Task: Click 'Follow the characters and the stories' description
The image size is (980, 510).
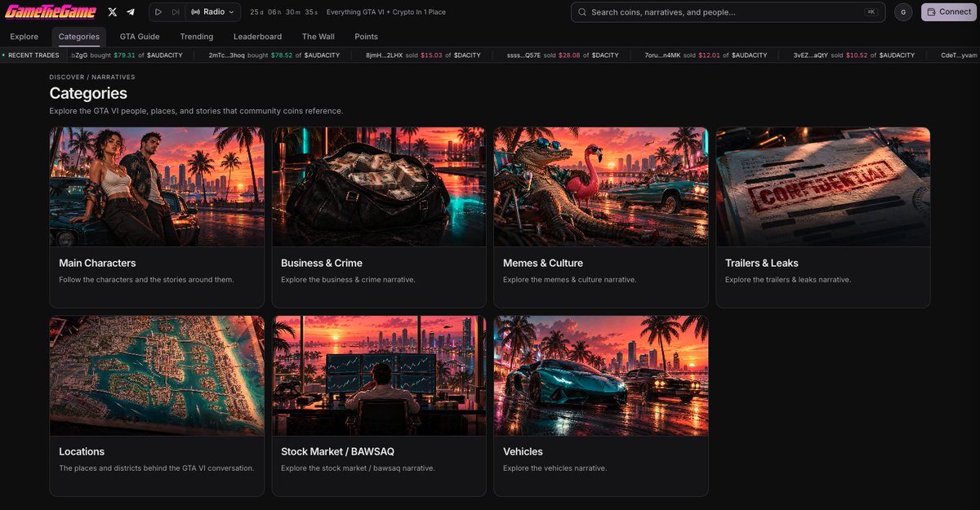Action: click(147, 280)
